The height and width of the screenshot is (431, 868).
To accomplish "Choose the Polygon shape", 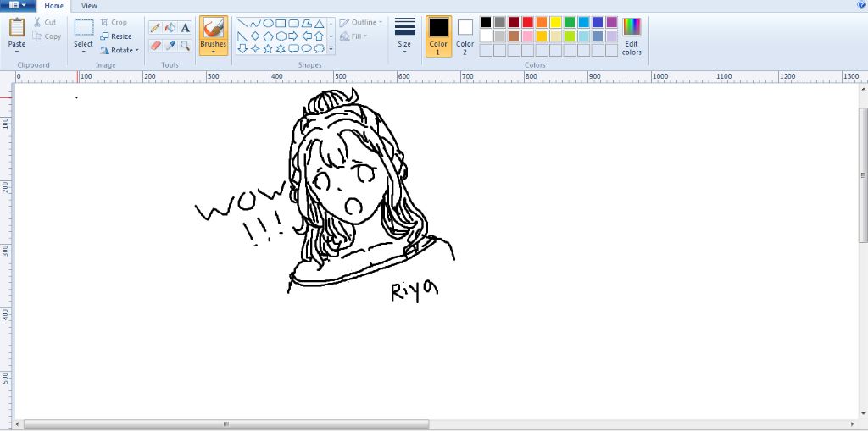I will click(306, 23).
